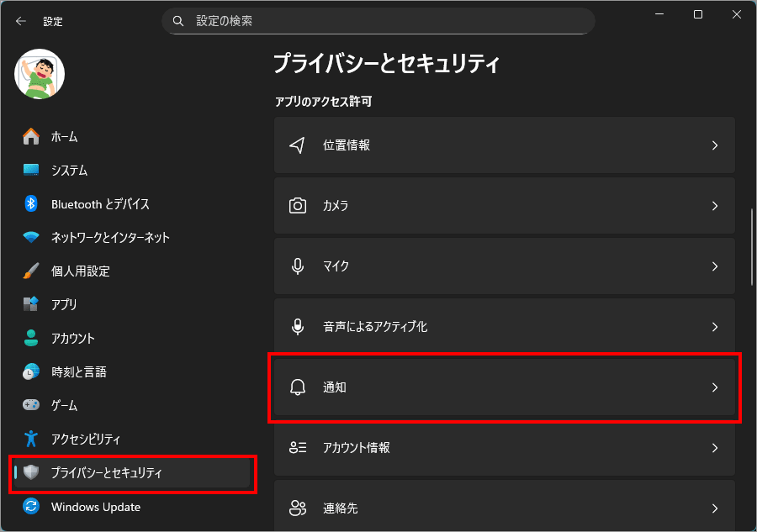Click the Windows Update sync icon
This screenshot has height=532, width=757.
31,507
